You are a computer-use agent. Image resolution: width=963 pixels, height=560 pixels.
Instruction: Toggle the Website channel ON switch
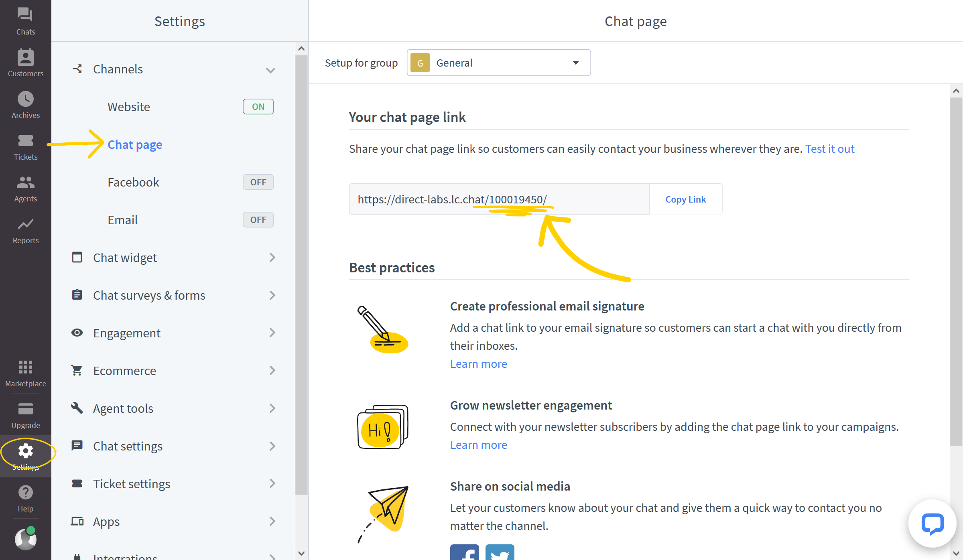coord(258,106)
